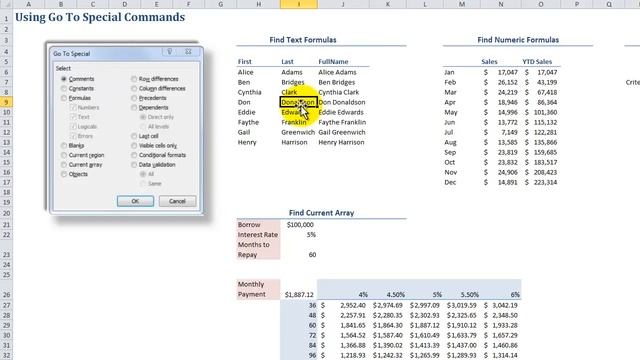
Task: Toggle the Text checkbox
Action: click(x=80, y=117)
